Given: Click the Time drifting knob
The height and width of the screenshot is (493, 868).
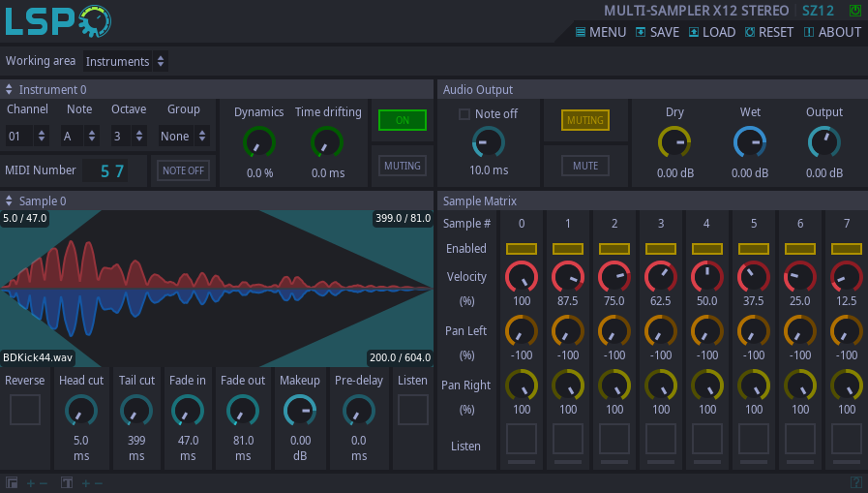Looking at the screenshot, I should [327, 142].
